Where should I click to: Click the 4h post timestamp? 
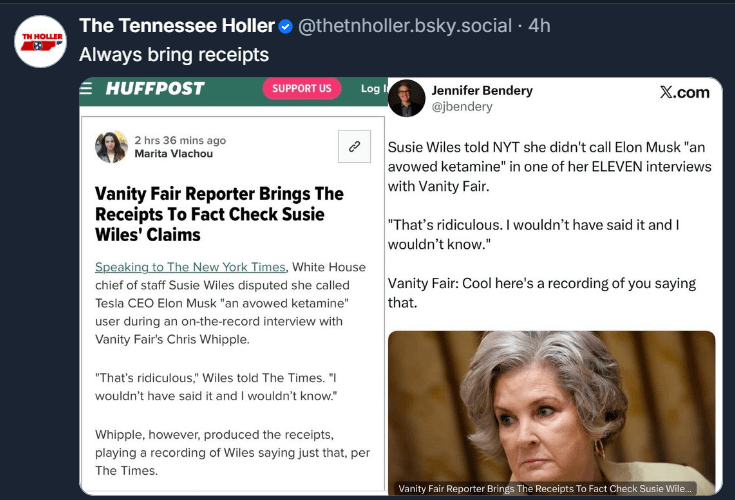tap(540, 25)
